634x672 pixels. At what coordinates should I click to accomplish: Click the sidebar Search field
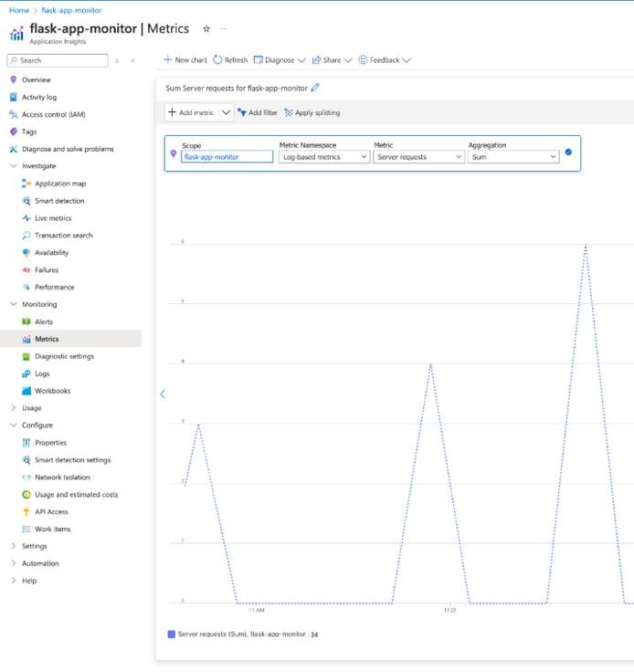58,60
